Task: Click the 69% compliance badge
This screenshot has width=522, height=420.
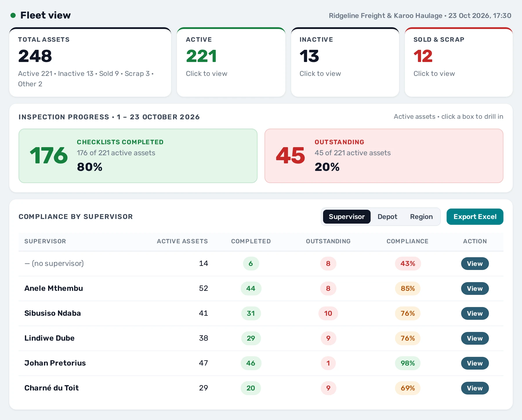Action: pos(408,388)
